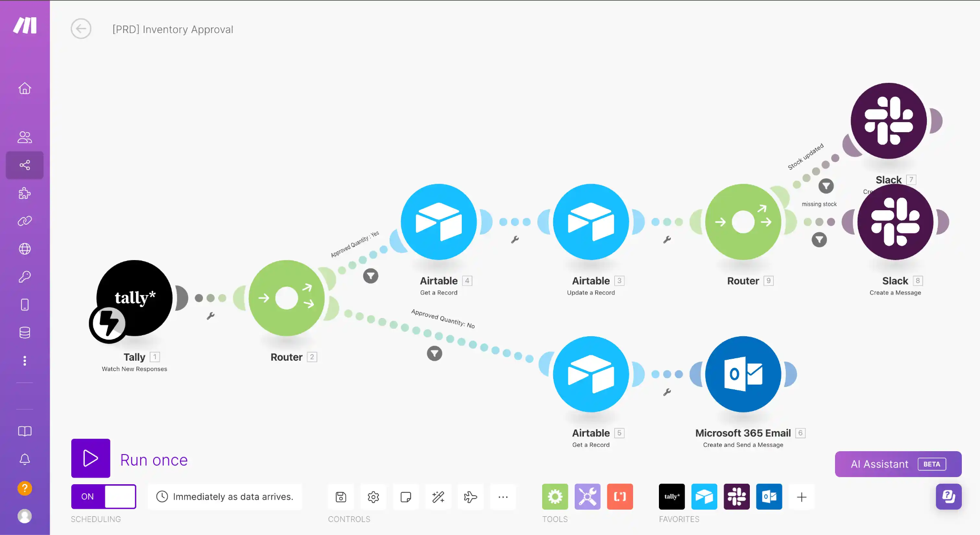Select Slack in favorites
980x535 pixels.
coord(737,497)
